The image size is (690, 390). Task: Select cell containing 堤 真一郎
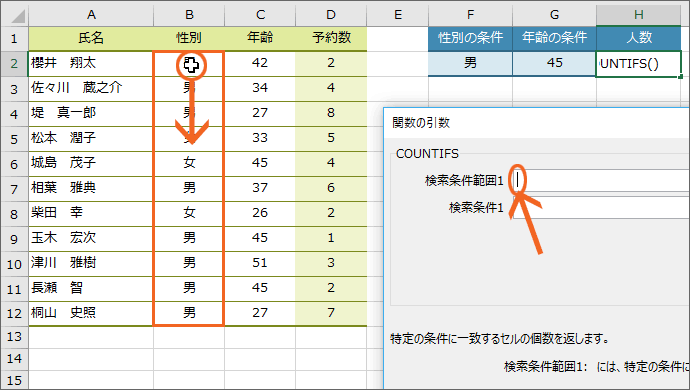coord(91,113)
